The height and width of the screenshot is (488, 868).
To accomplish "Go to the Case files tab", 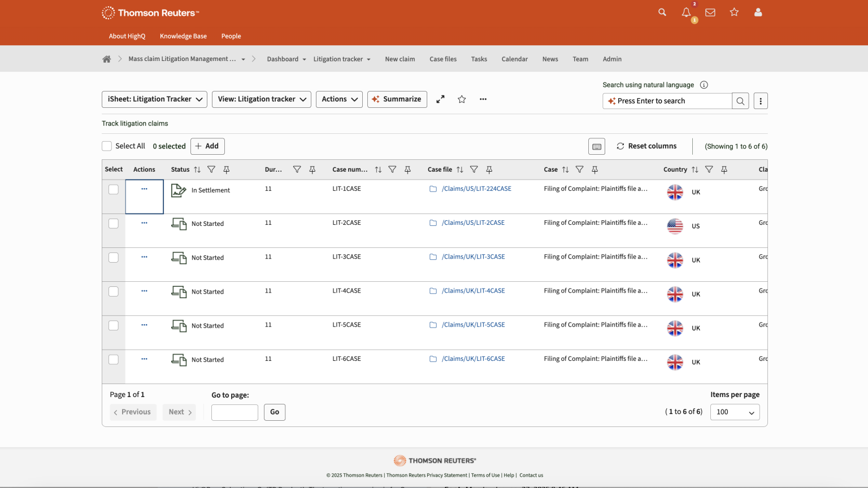I will pos(443,59).
